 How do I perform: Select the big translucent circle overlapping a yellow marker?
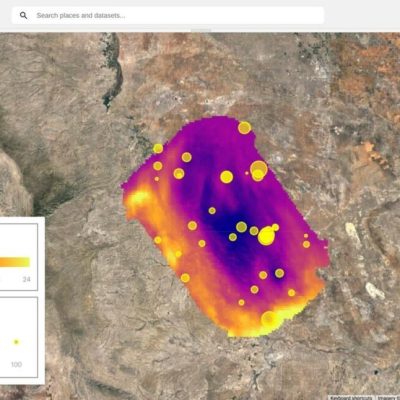[x=259, y=169]
